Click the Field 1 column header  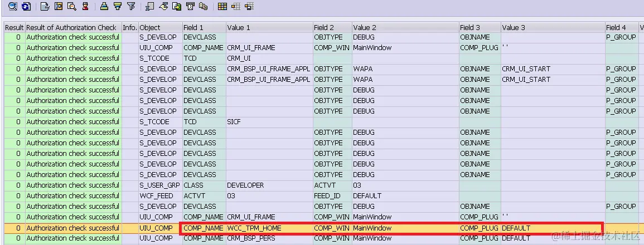tap(204, 27)
